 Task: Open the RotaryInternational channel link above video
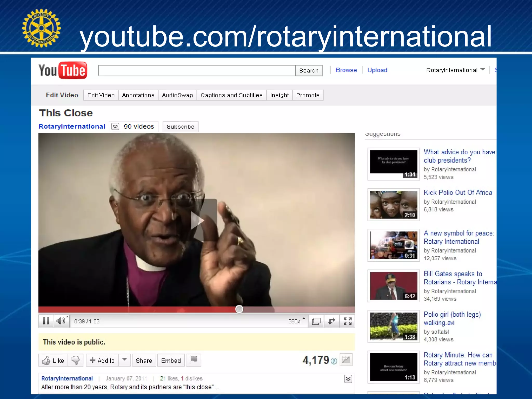pyautogui.click(x=72, y=126)
